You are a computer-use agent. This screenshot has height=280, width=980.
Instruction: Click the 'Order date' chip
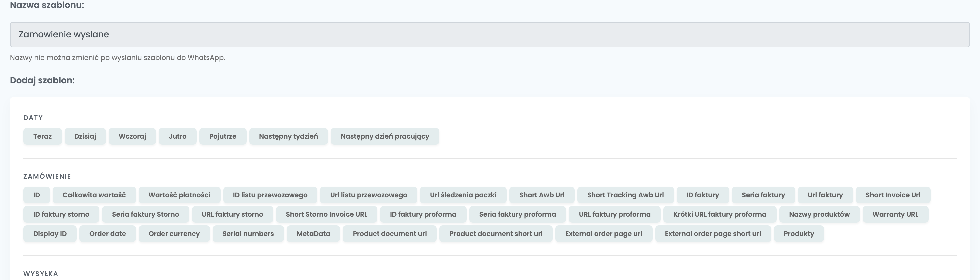(108, 234)
